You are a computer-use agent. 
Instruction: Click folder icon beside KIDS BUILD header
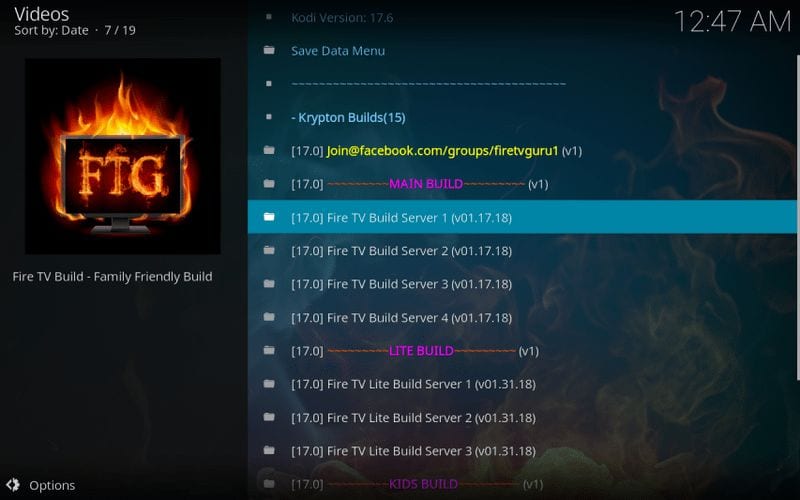[x=269, y=483]
